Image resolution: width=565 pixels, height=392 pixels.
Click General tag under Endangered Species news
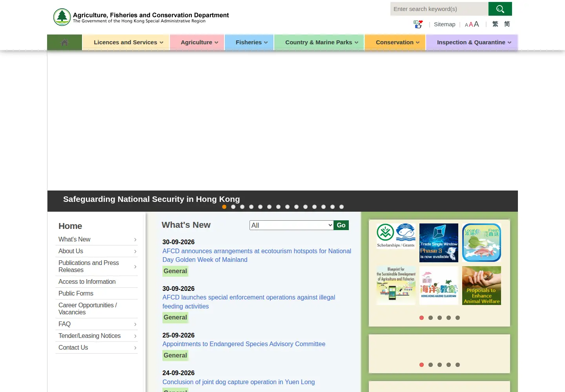click(175, 356)
